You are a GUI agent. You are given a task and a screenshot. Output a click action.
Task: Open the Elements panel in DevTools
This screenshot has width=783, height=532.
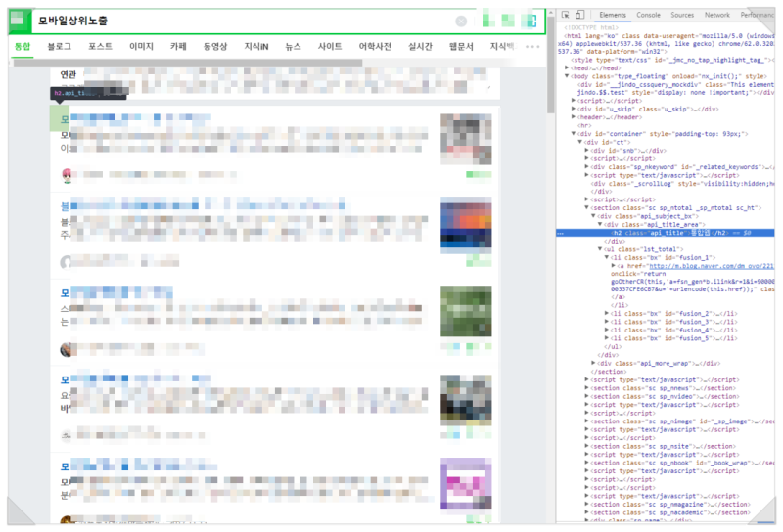point(613,15)
